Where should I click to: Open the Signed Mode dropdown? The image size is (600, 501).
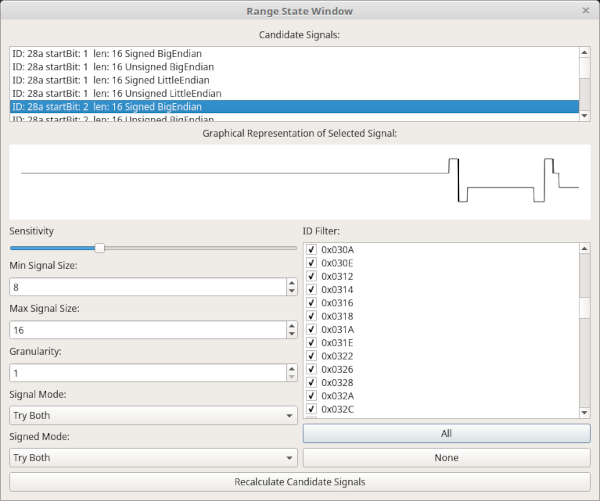click(153, 458)
